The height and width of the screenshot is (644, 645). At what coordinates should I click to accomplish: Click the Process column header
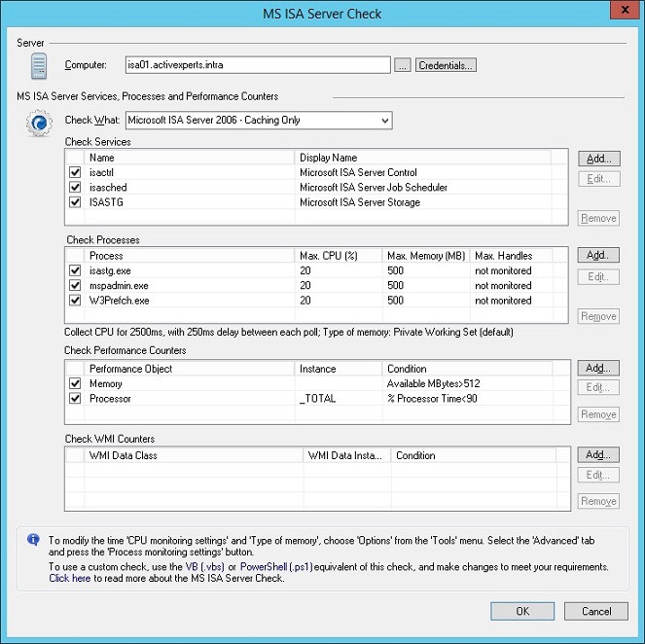point(190,256)
